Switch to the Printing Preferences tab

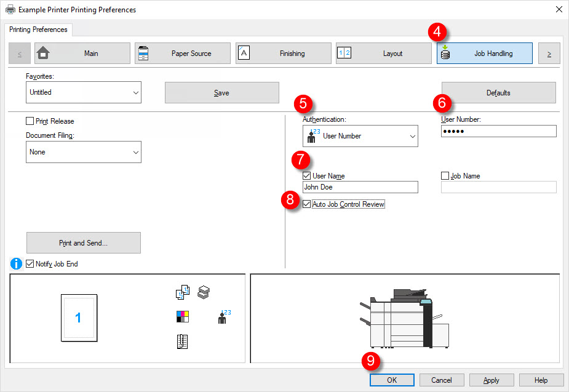[x=38, y=29]
